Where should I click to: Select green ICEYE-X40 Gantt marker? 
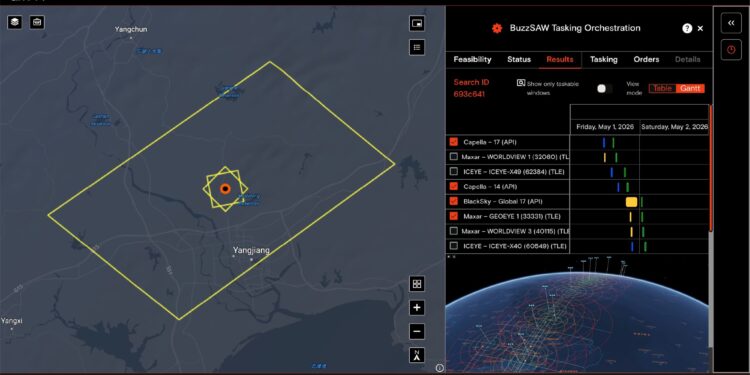pos(645,246)
